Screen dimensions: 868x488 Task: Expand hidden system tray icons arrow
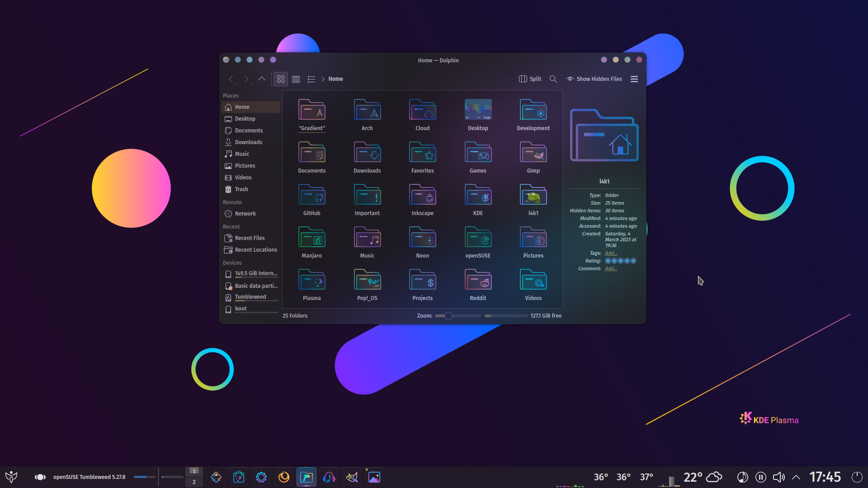(x=796, y=477)
